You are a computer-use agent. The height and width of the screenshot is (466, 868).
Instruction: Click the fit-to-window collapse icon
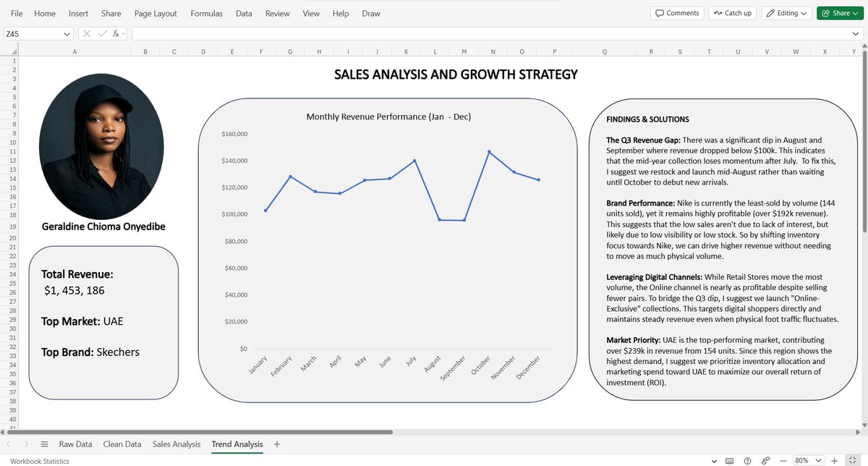[x=854, y=461]
